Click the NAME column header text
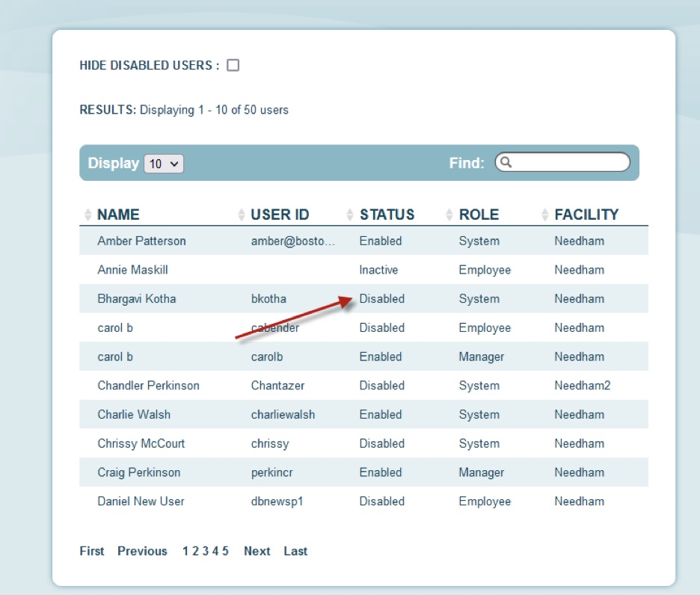Image resolution: width=700 pixels, height=595 pixels. point(118,215)
